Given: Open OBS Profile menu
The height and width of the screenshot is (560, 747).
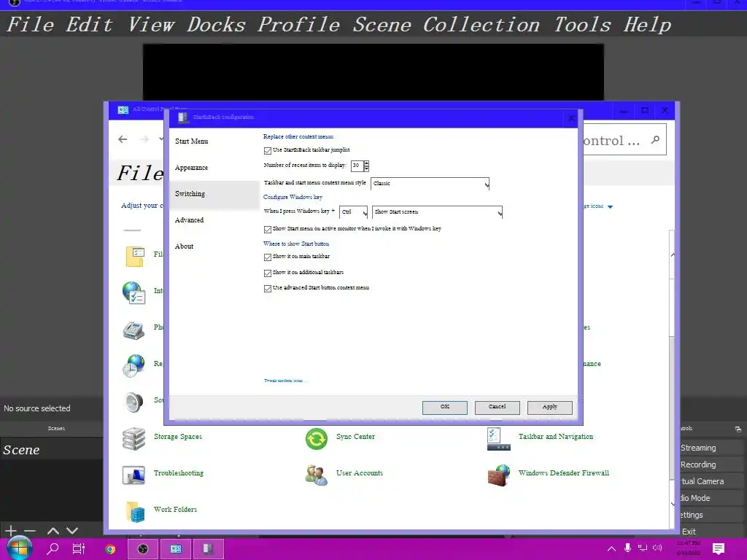Looking at the screenshot, I should coord(298,25).
